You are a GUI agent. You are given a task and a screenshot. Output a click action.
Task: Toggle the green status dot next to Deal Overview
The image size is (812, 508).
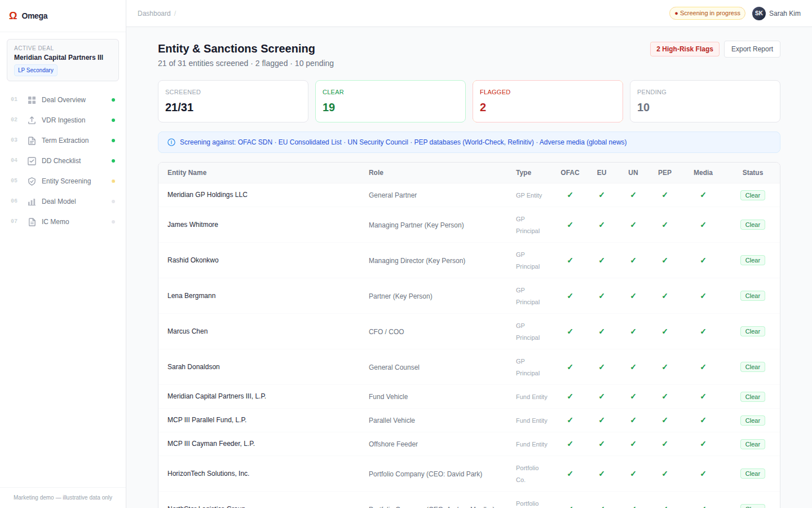pyautogui.click(x=113, y=99)
